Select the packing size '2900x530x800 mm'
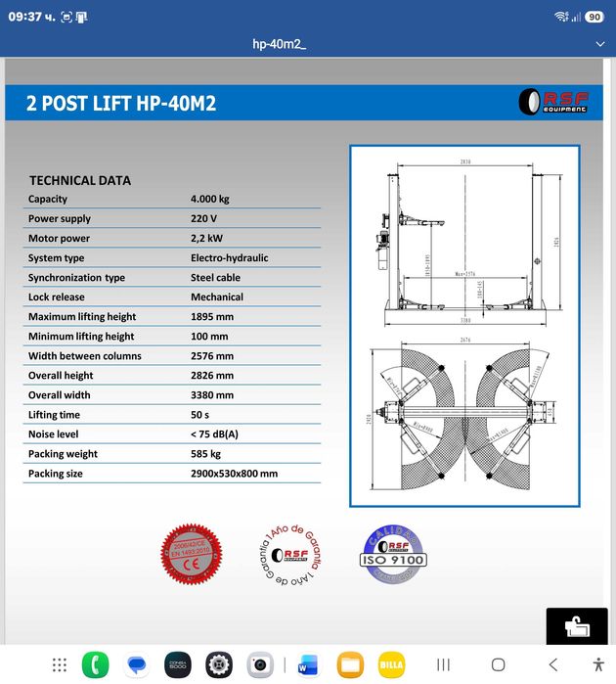616x684 pixels. (234, 474)
